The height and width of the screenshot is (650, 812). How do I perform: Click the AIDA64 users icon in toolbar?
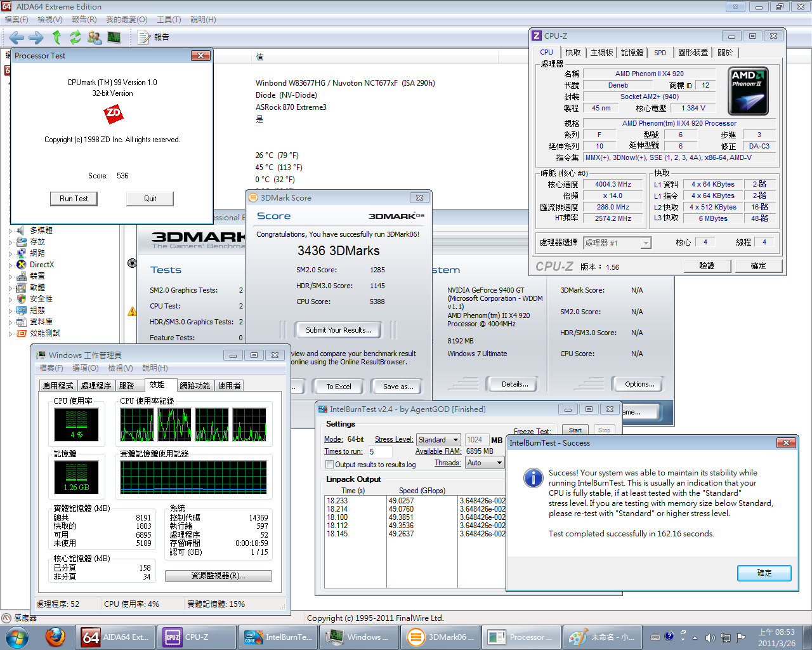(x=95, y=37)
